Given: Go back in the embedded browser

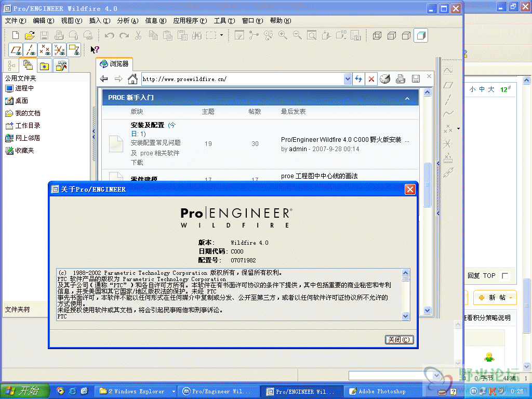Looking at the screenshot, I should [x=104, y=79].
